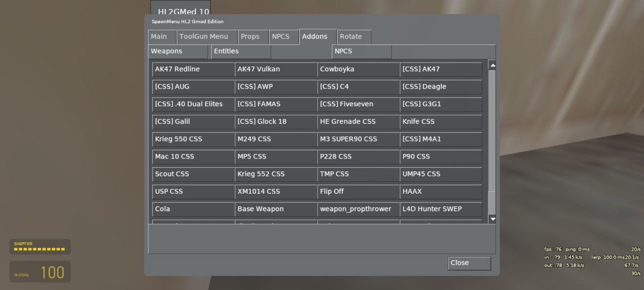
Task: Select the AK47 Vulkan weapon
Action: tap(276, 69)
